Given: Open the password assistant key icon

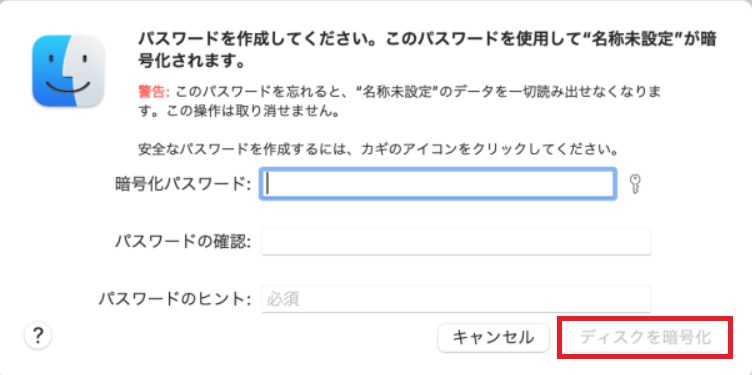Looking at the screenshot, I should tap(635, 184).
